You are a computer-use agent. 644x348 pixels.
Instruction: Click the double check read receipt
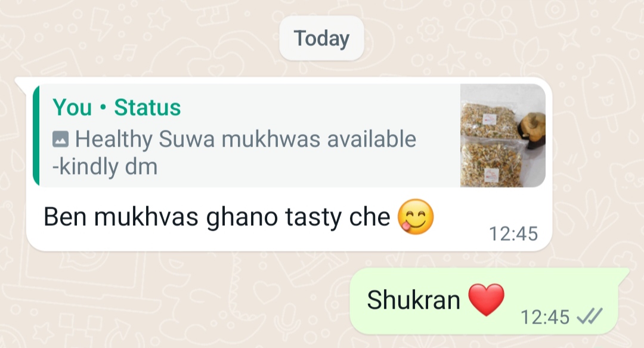coord(589,316)
